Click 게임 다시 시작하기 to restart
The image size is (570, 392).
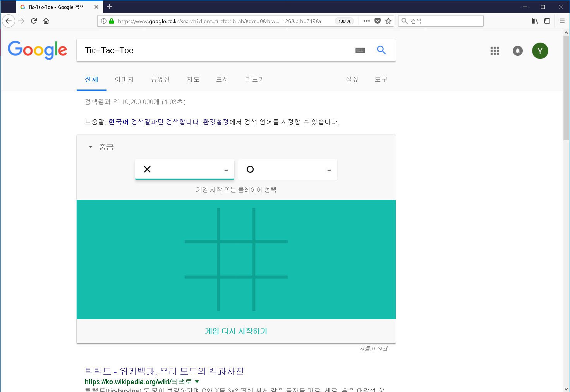tap(236, 331)
